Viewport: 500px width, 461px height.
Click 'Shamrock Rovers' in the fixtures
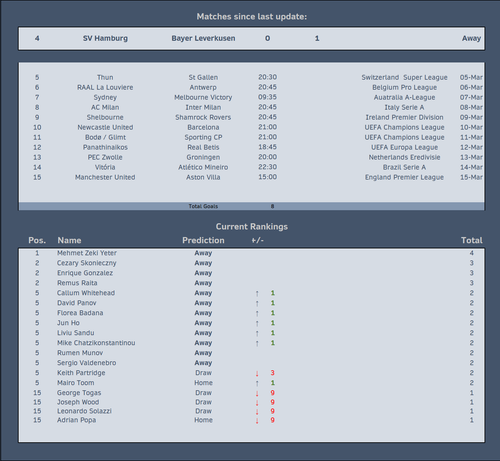203,117
